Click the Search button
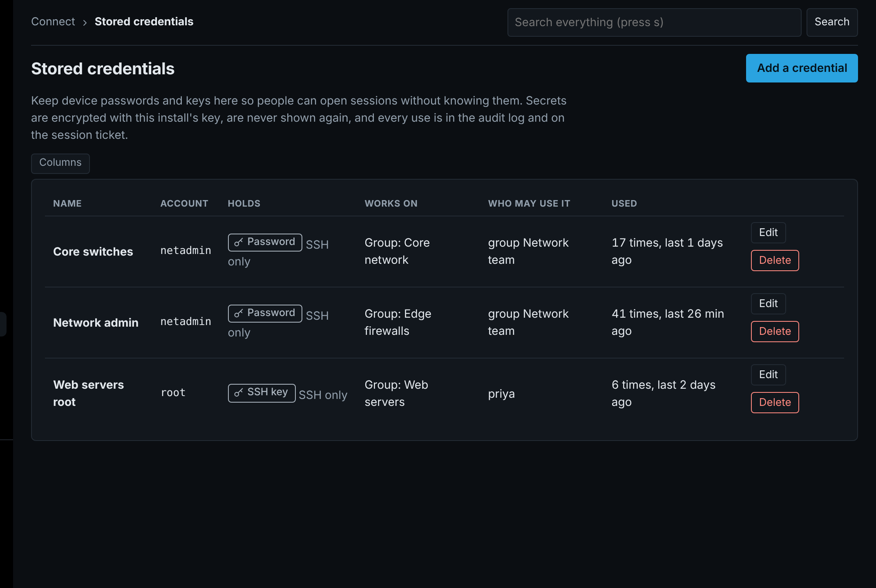Viewport: 876px width, 588px height. tap(832, 22)
